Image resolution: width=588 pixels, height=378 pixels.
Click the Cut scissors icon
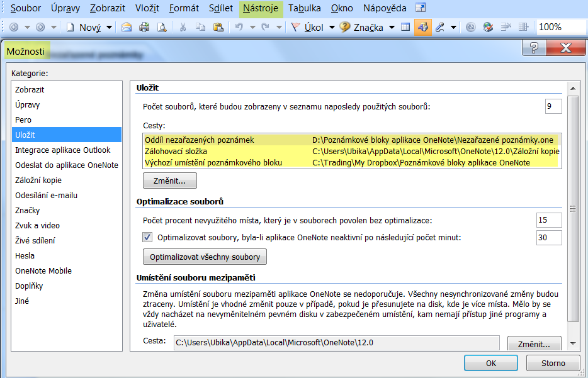pyautogui.click(x=183, y=27)
